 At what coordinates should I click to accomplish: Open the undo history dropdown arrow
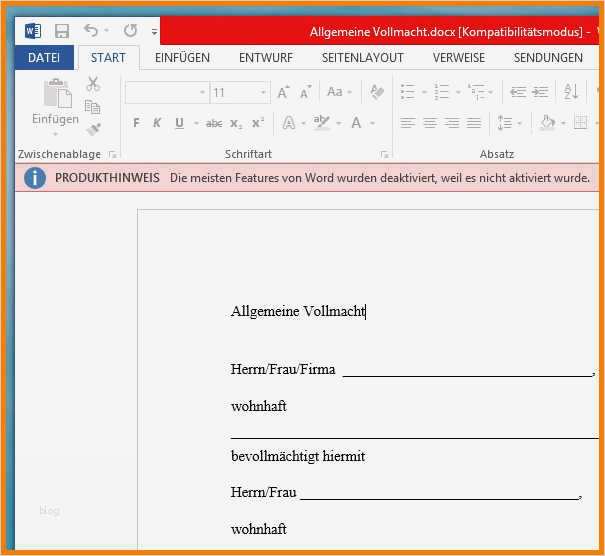click(x=106, y=30)
